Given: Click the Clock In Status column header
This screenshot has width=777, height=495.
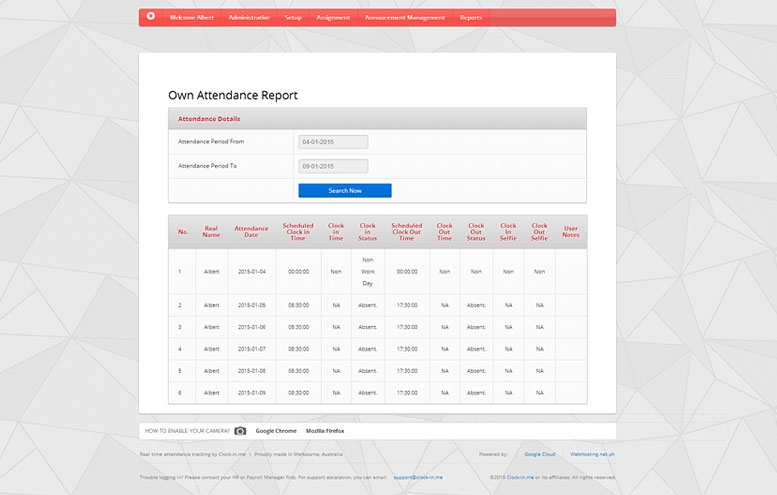Looking at the screenshot, I should 367,232.
